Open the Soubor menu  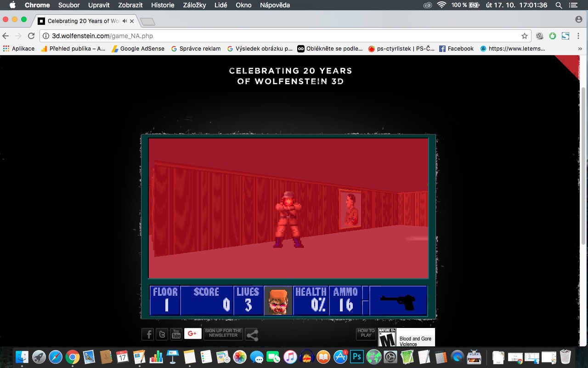click(x=69, y=5)
